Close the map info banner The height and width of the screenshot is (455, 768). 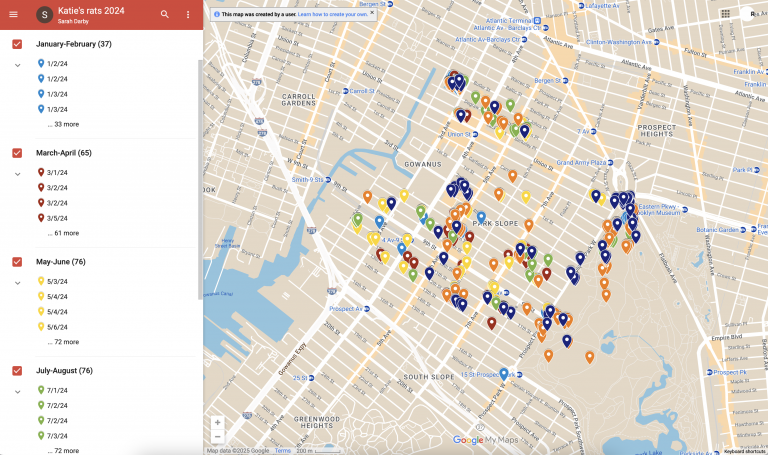point(372,13)
